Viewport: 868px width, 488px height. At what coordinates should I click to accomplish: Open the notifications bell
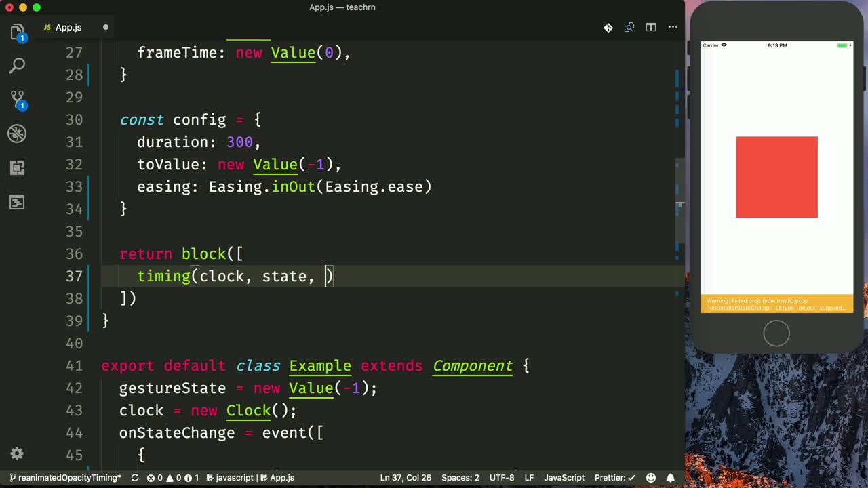click(x=671, y=478)
